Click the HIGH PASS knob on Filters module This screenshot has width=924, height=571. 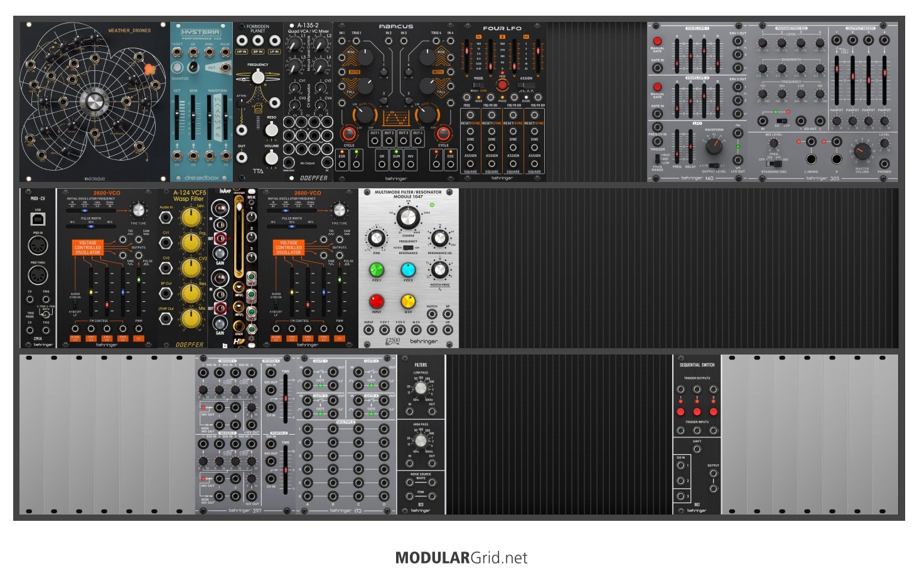pos(421,440)
